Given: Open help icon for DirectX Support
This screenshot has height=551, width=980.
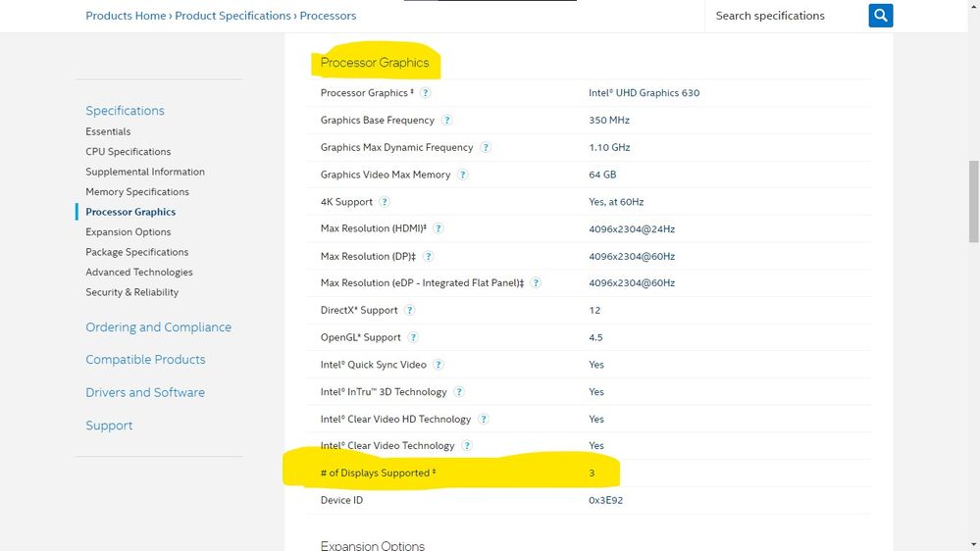Looking at the screenshot, I should pyautogui.click(x=409, y=311).
